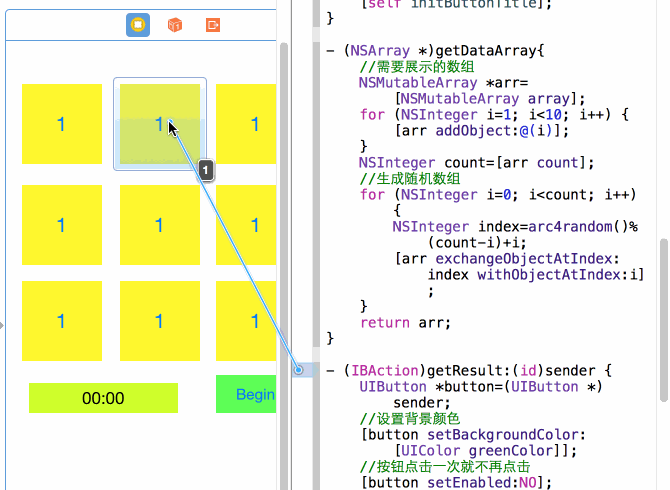Select the yellow View Controller icon

pos(138,25)
